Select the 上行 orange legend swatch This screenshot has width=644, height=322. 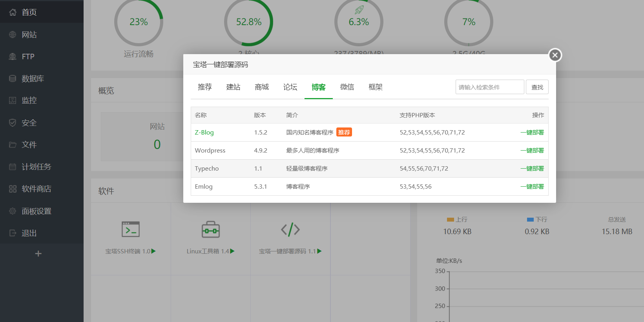pos(450,220)
